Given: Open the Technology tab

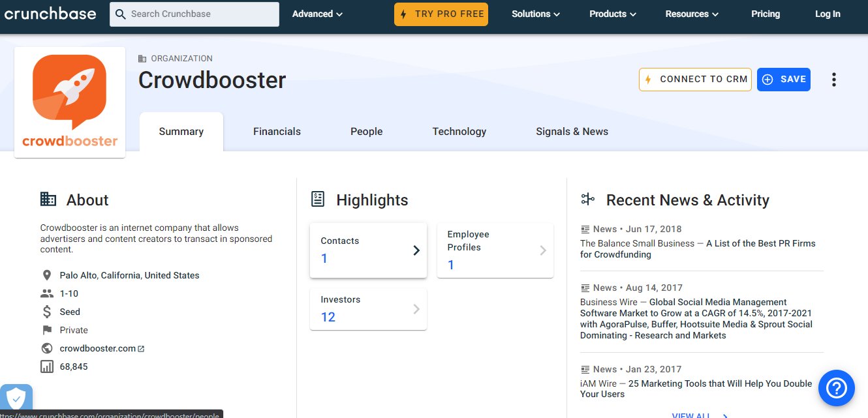Looking at the screenshot, I should (459, 132).
